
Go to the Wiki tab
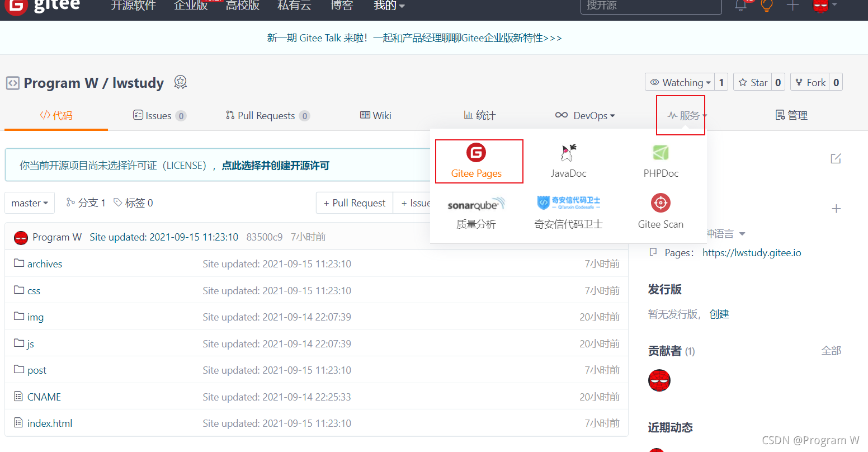[375, 115]
